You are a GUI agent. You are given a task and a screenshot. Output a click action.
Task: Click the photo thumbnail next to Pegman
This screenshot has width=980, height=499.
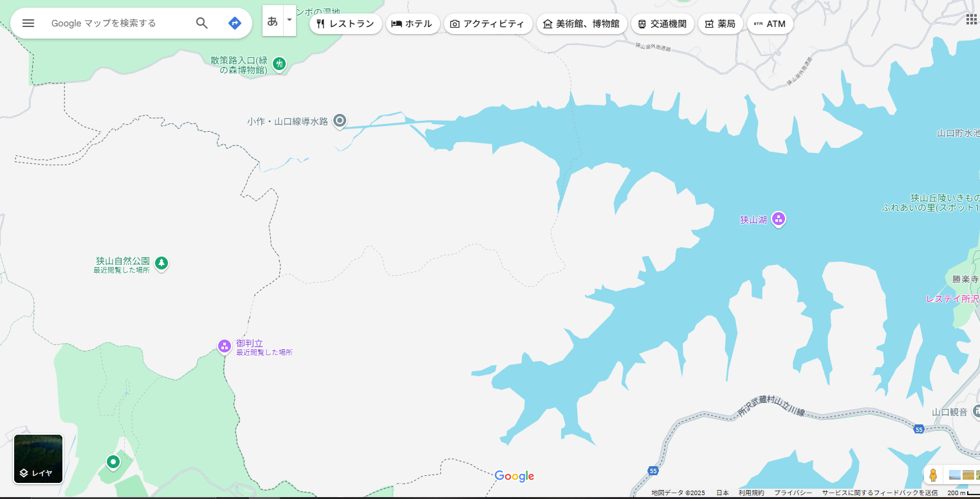pyautogui.click(x=955, y=475)
